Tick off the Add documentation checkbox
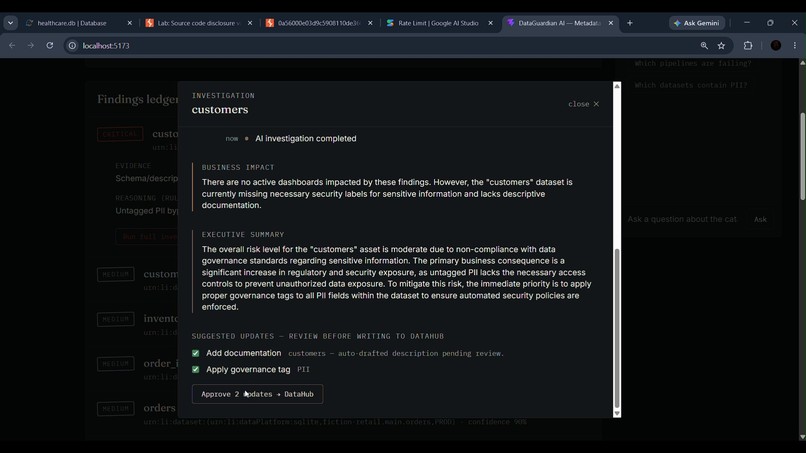 point(195,353)
